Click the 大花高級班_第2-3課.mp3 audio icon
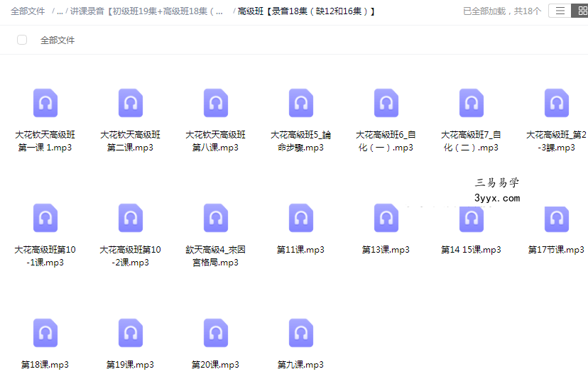588x379 pixels. [557, 103]
